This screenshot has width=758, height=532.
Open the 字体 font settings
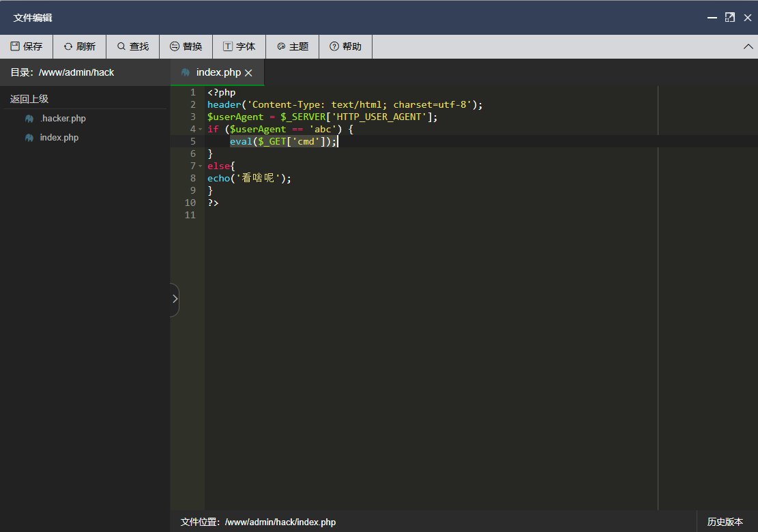pyautogui.click(x=239, y=46)
